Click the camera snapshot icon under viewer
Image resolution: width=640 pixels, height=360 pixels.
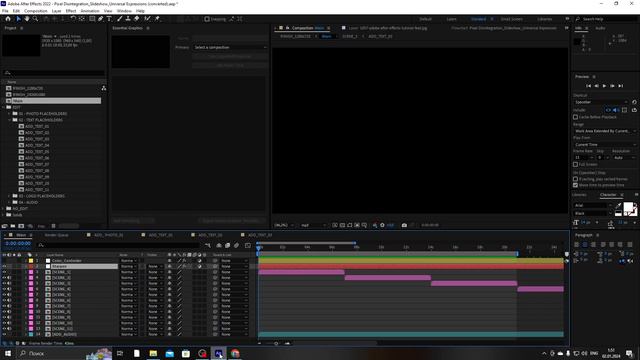(404, 225)
